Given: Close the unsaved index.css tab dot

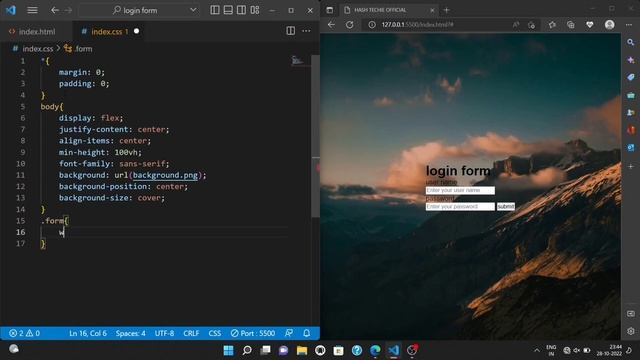Looking at the screenshot, I should pos(136,31).
